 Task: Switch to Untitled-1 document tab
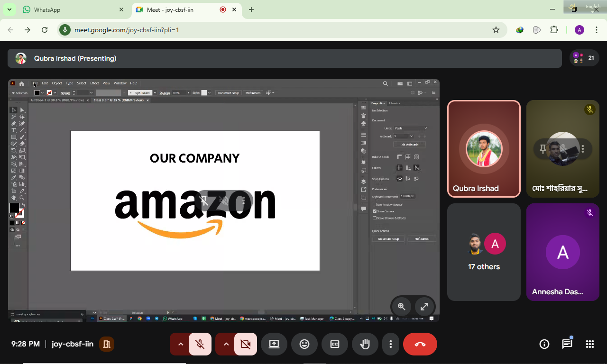[57, 100]
